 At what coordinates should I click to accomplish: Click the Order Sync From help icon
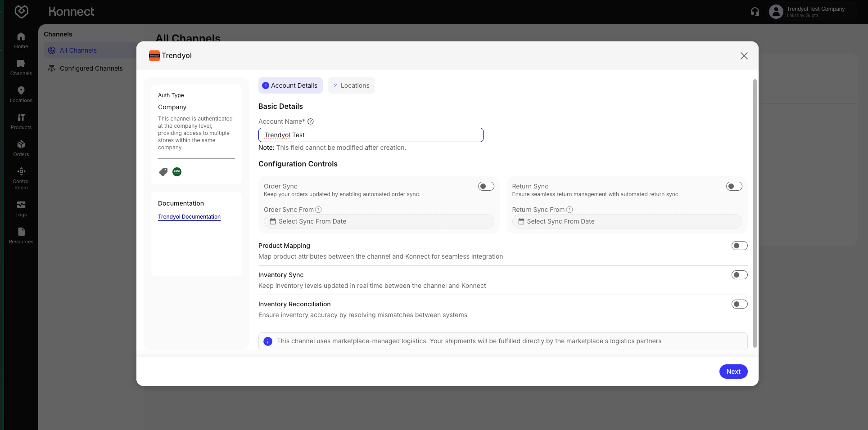tap(318, 210)
